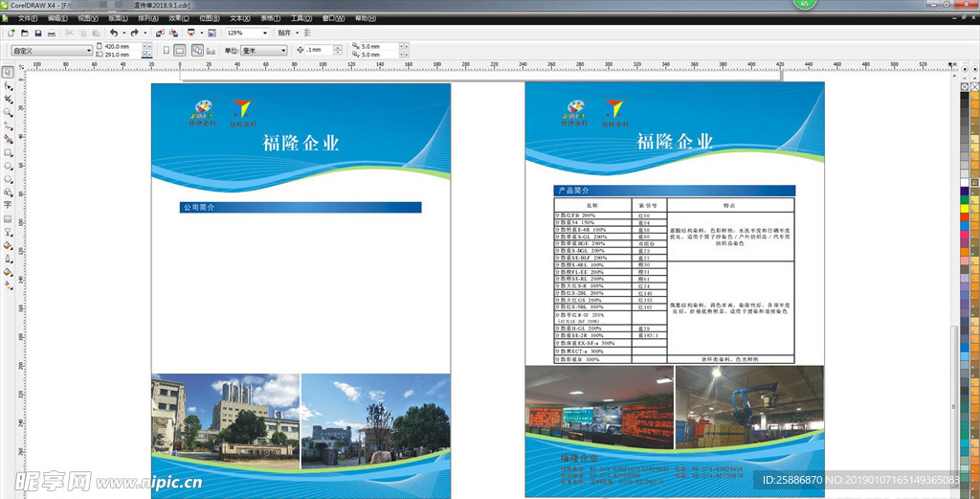This screenshot has width=980, height=499.
Task: Click the Print icon in toolbar
Action: point(51,33)
